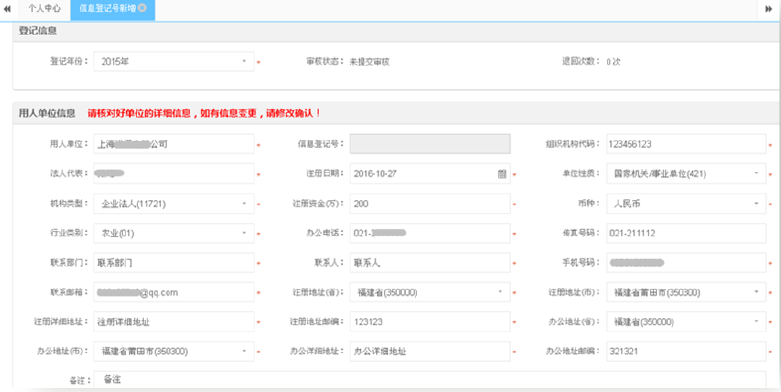This screenshot has width=781, height=392.
Task: Expand the 单位性质 dropdown
Action: (x=686, y=174)
